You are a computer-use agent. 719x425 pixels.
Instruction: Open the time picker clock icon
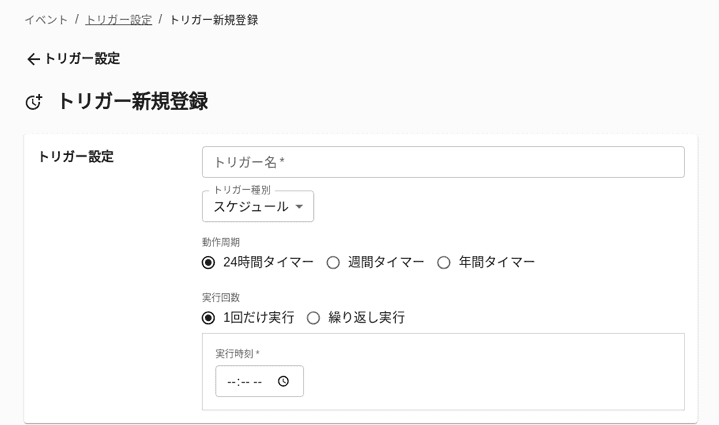283,381
